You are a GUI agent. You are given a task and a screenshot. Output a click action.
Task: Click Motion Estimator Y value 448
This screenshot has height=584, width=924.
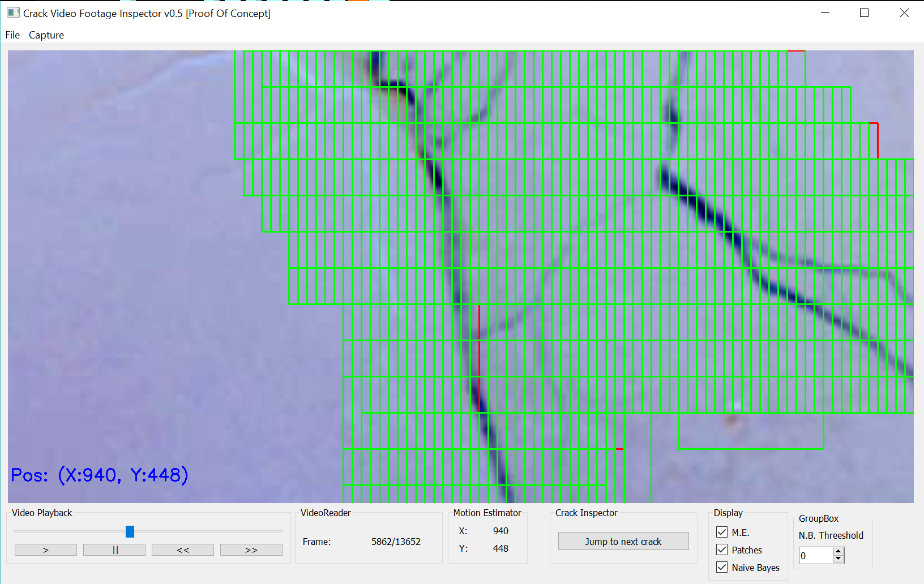[x=500, y=548]
